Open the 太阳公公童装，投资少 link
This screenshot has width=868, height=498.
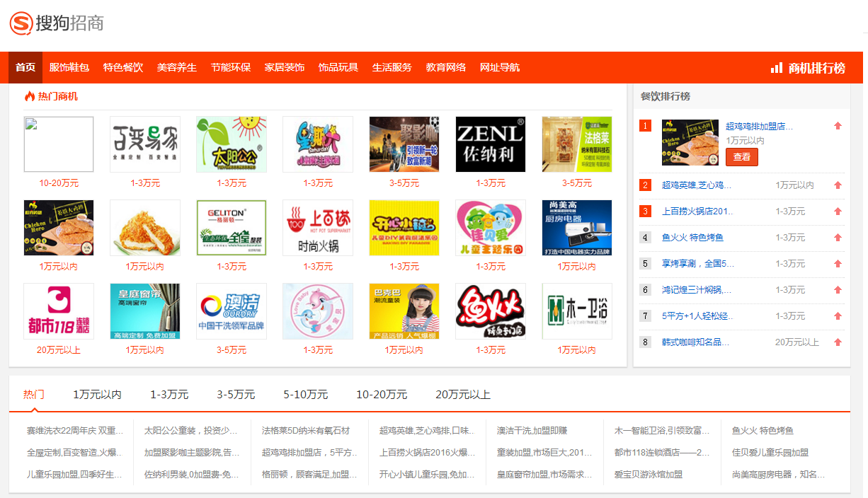[191, 430]
